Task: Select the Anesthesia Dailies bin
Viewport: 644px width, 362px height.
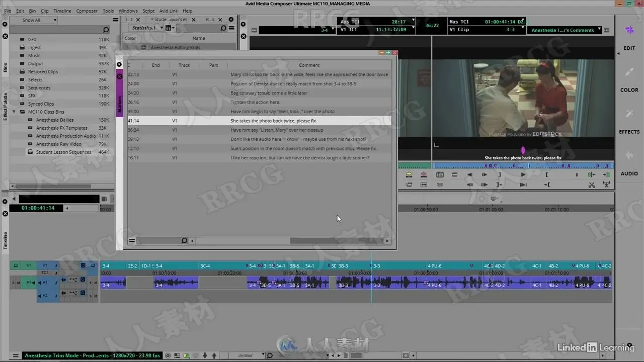Action: point(55,120)
